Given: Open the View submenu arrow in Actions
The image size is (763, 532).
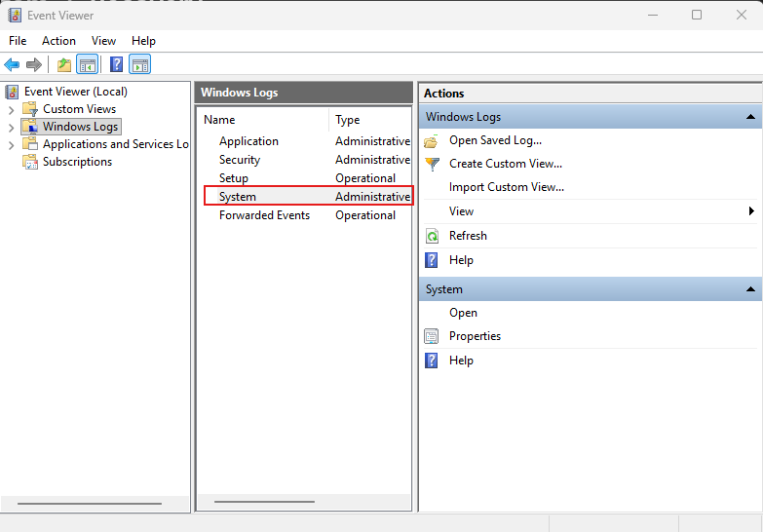Looking at the screenshot, I should (x=751, y=210).
